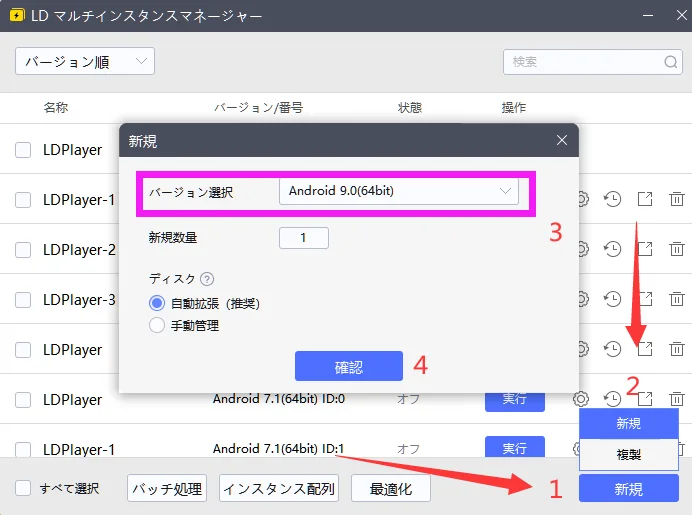Choose 複製 from the popup menu
The height and width of the screenshot is (515, 692).
click(x=628, y=454)
